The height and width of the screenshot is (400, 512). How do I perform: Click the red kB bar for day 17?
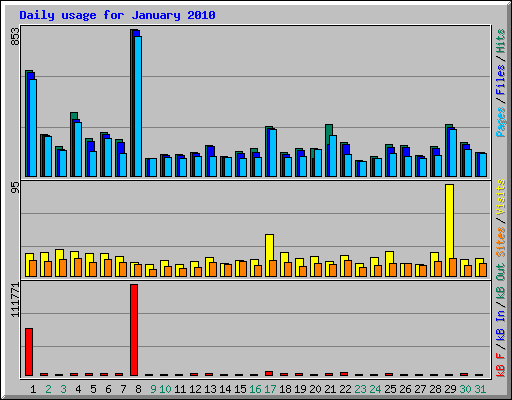pyautogui.click(x=269, y=373)
